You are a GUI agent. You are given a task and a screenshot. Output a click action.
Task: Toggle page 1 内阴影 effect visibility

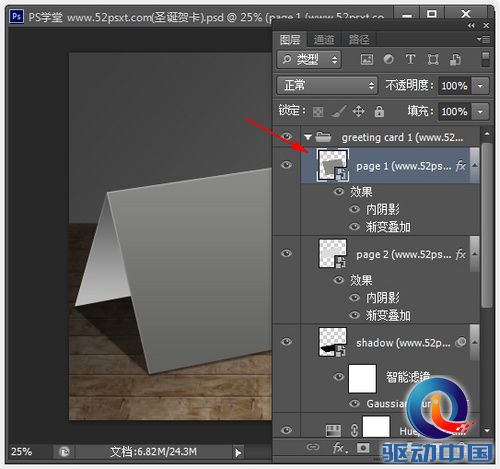point(354,209)
